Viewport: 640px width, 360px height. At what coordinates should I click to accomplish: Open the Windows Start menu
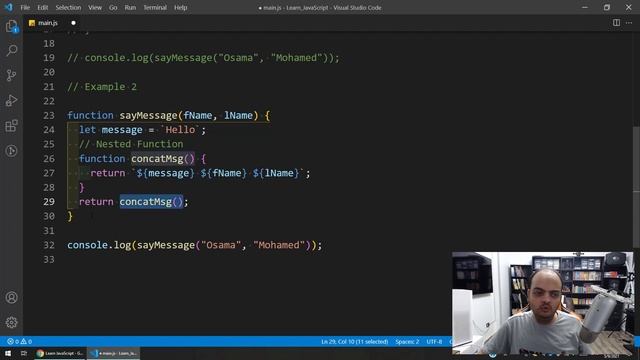[8, 353]
